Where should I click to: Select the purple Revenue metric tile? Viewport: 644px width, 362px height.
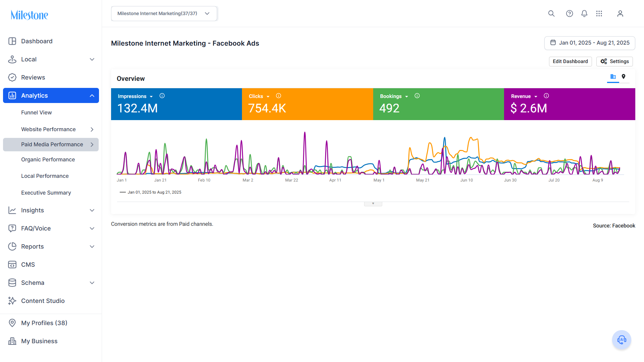569,104
